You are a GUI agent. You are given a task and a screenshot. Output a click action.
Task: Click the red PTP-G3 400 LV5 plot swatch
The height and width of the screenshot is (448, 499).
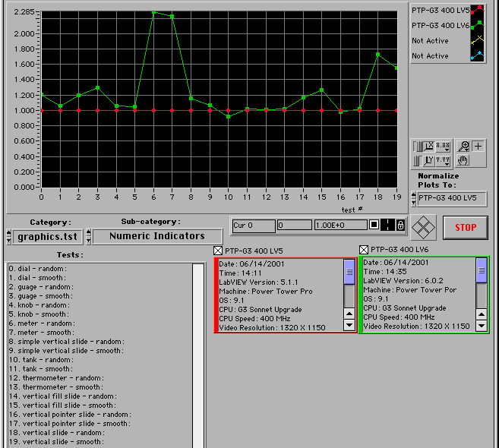[476, 11]
